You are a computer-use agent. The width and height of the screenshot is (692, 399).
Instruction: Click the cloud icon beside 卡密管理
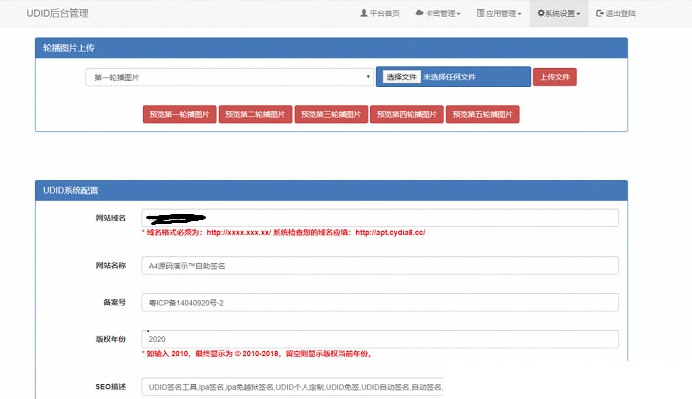419,13
